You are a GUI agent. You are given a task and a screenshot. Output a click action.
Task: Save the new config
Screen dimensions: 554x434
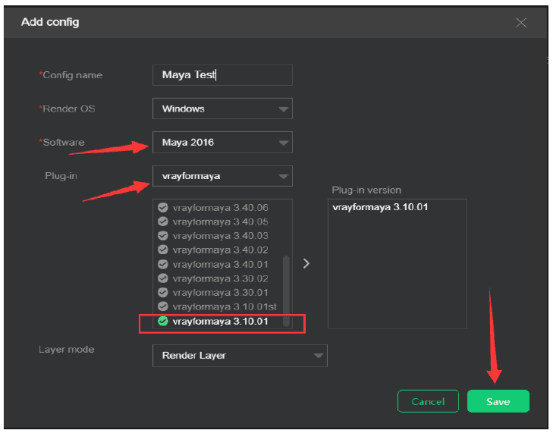coord(498,401)
